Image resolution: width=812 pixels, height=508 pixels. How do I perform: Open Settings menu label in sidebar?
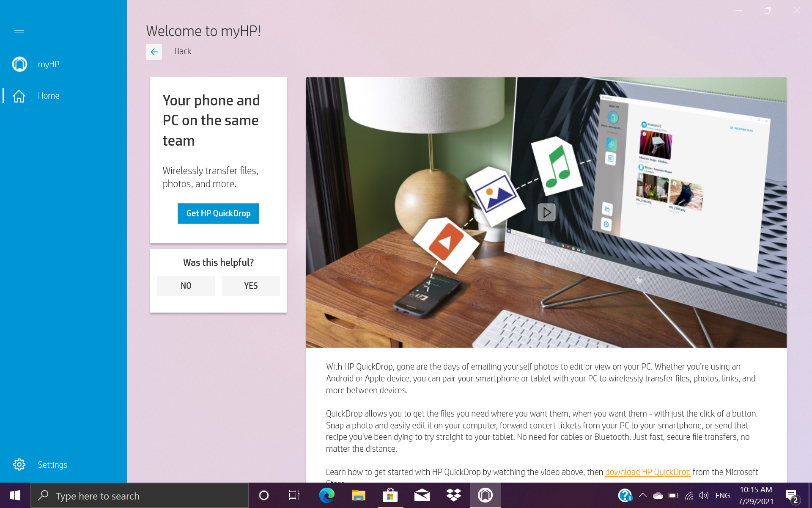52,465
